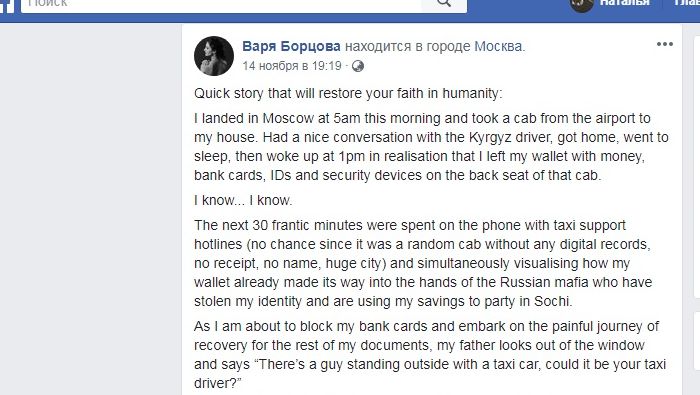Open the 14 ноября в 19:19 timestamp
The image size is (700, 395).
[292, 66]
